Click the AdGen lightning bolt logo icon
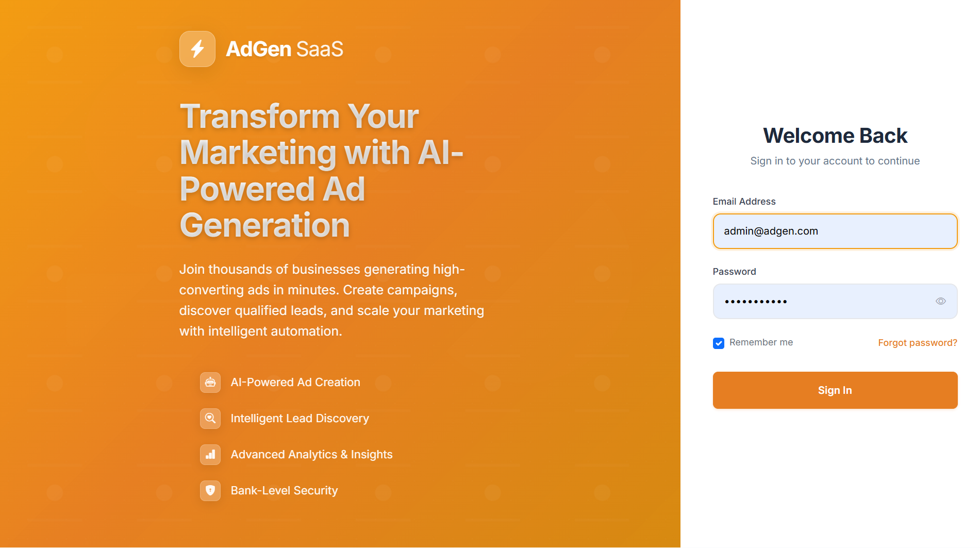Screen dimensions: 980x548 (197, 49)
